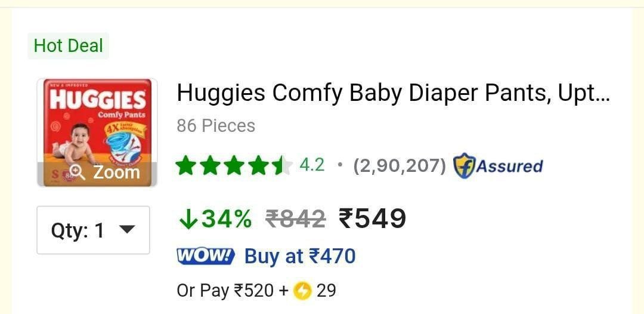Click the 4.2 rating value
The image size is (644, 314).
pyautogui.click(x=312, y=165)
